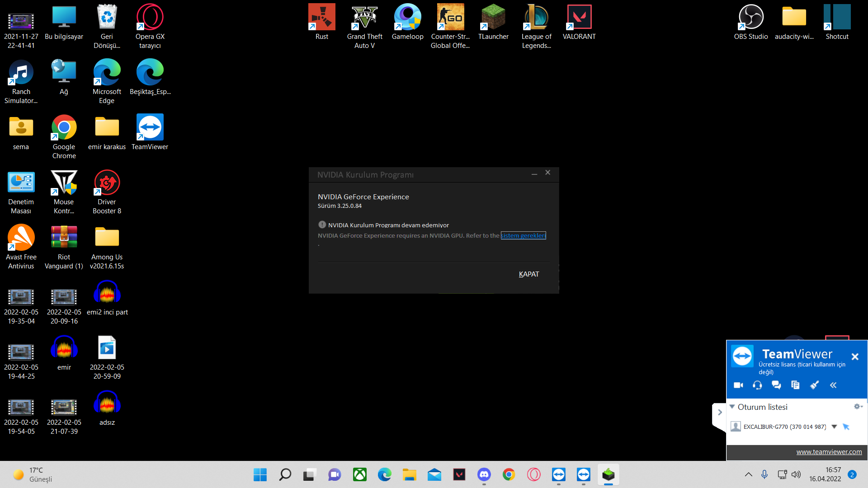Viewport: 868px width, 488px height.
Task: Open the www.teamviewer.com link
Action: coord(829,452)
